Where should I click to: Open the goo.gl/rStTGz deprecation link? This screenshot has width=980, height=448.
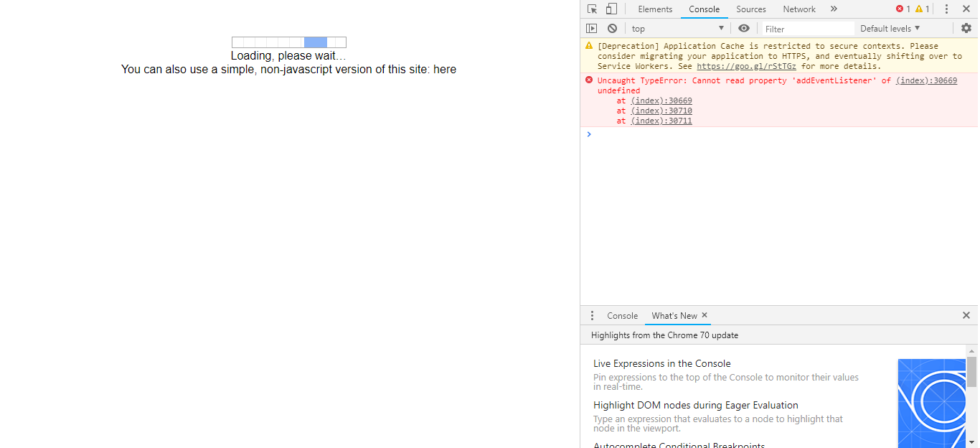pos(746,66)
